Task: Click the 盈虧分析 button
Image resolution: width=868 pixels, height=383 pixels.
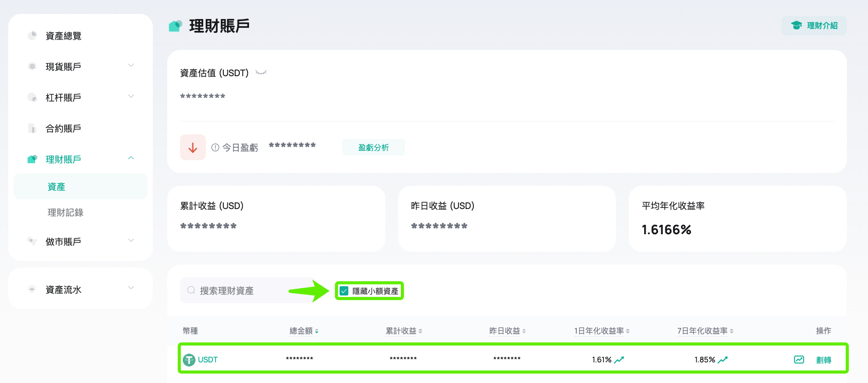Action: point(374,147)
